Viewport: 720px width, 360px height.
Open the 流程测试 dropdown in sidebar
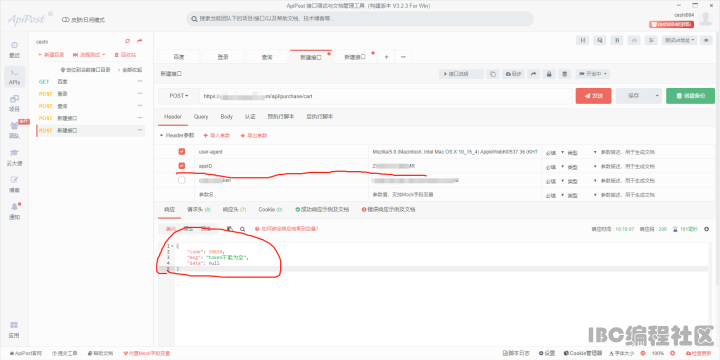pos(89,55)
